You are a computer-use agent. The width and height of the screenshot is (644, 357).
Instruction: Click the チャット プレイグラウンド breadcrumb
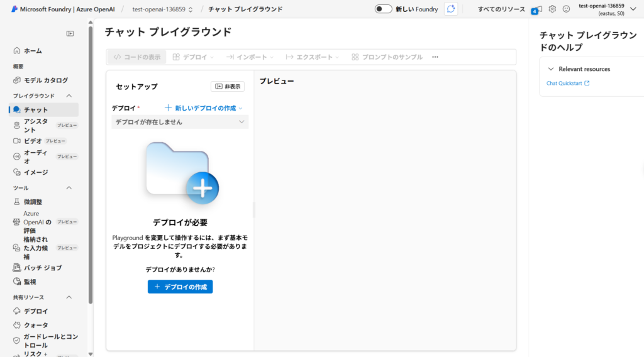coord(245,9)
